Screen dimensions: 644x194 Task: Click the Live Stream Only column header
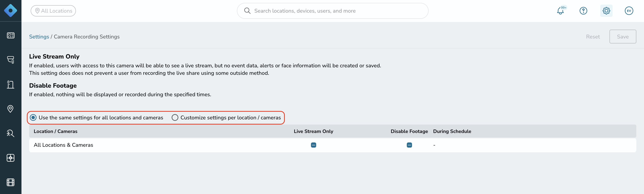click(x=314, y=131)
